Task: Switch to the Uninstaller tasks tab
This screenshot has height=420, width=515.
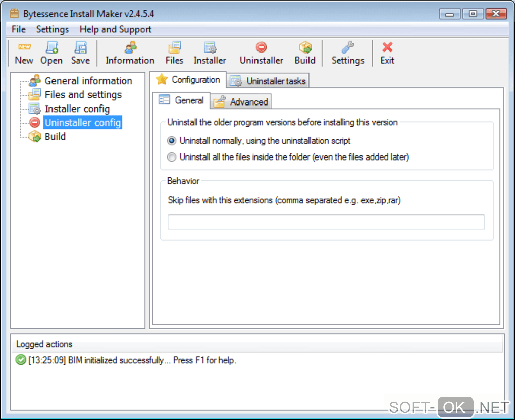Action: (268, 81)
